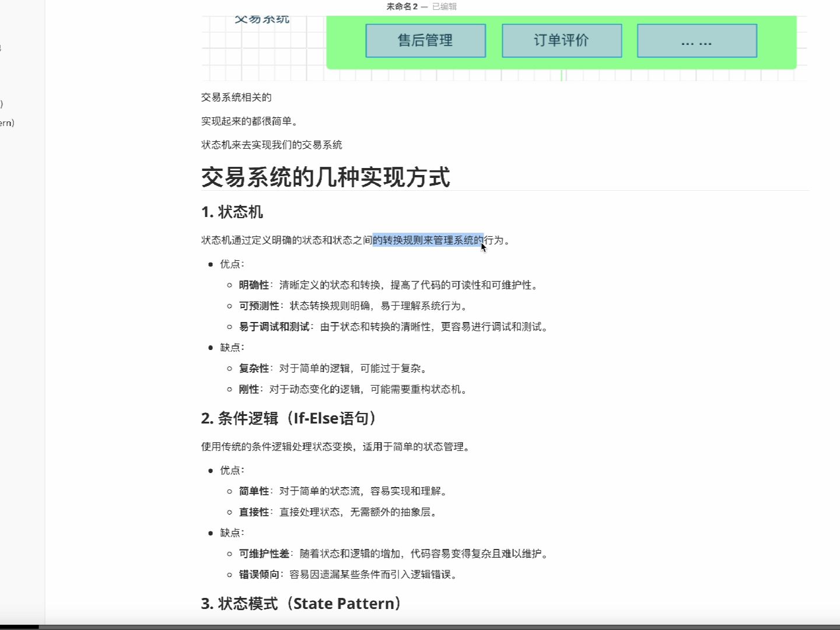Click the heading 1. 状态机
This screenshot has width=840, height=630.
point(232,212)
